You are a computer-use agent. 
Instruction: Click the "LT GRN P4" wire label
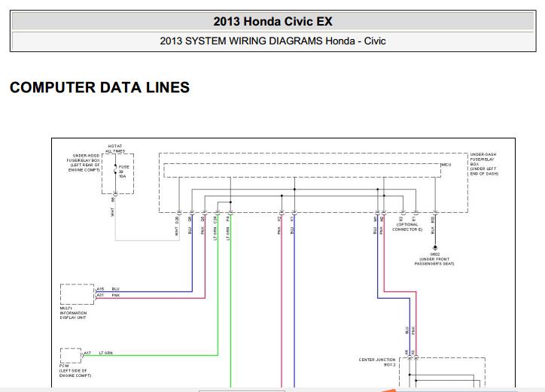228,228
